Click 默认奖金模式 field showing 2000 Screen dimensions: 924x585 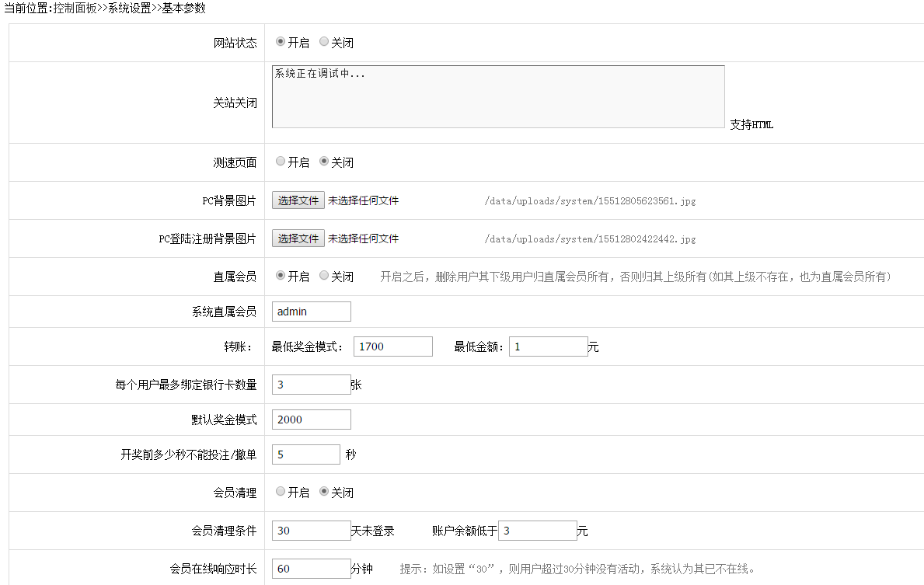click(x=312, y=420)
